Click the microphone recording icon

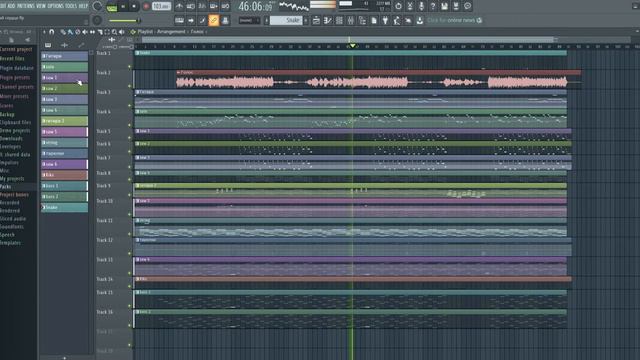point(421,6)
